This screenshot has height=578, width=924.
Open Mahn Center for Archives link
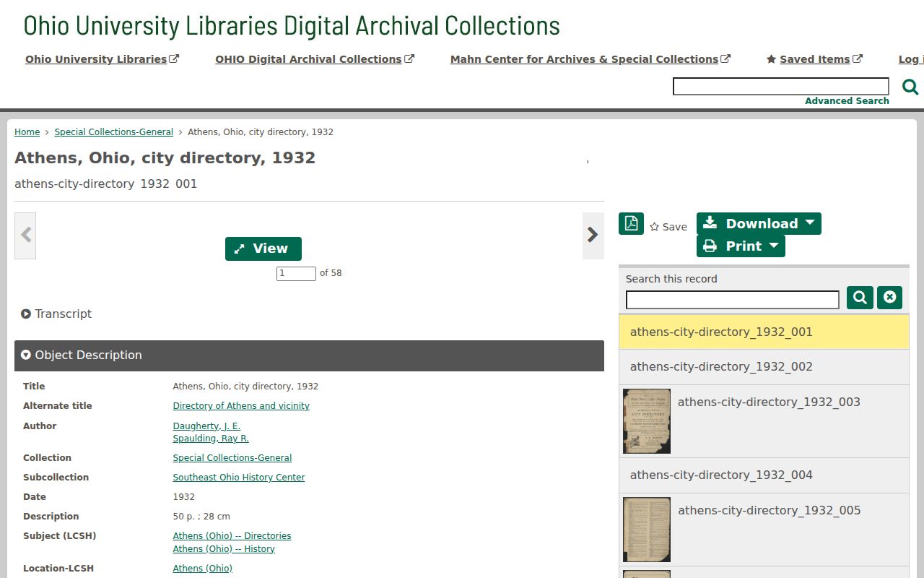(590, 59)
